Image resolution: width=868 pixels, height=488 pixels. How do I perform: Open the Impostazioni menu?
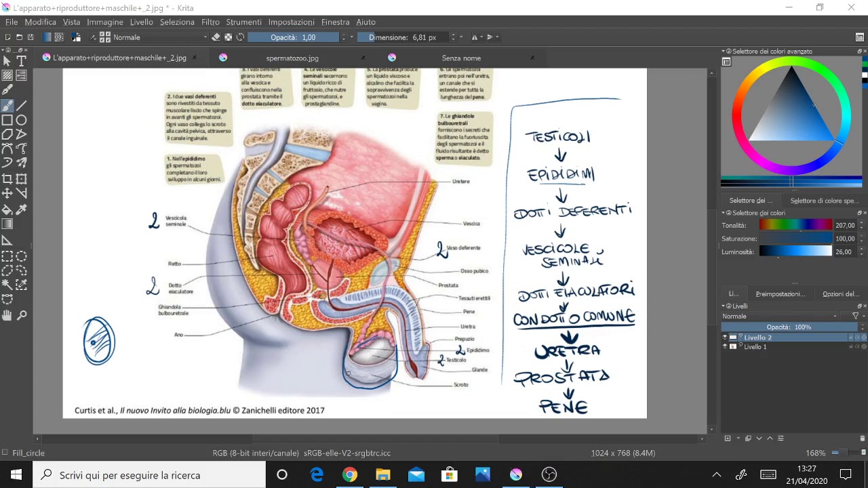click(x=292, y=22)
